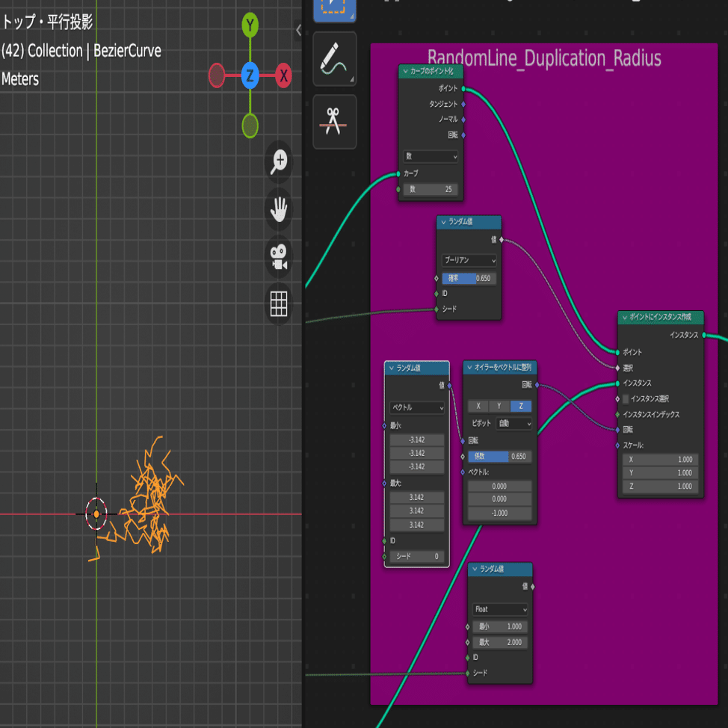Select the Annotate pencil tool
Image resolution: width=728 pixels, height=728 pixels.
[334, 59]
